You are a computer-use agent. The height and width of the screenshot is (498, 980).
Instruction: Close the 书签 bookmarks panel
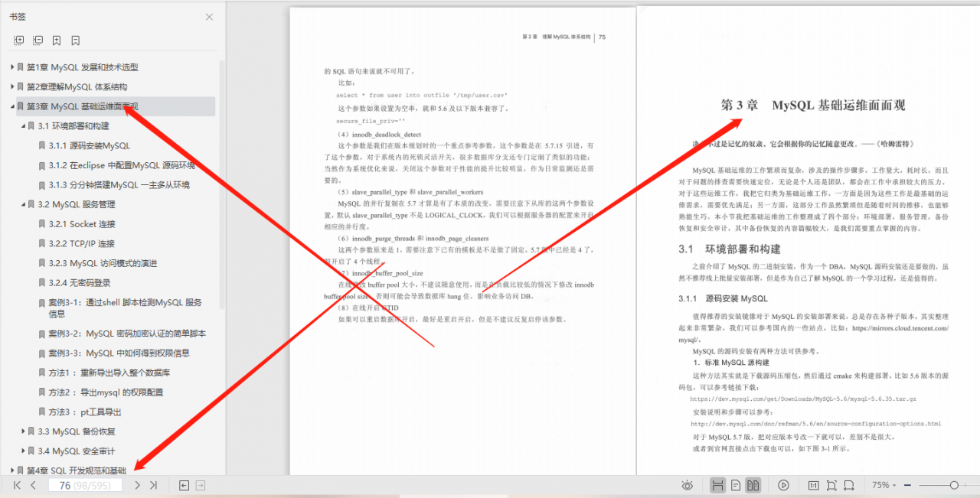[209, 17]
